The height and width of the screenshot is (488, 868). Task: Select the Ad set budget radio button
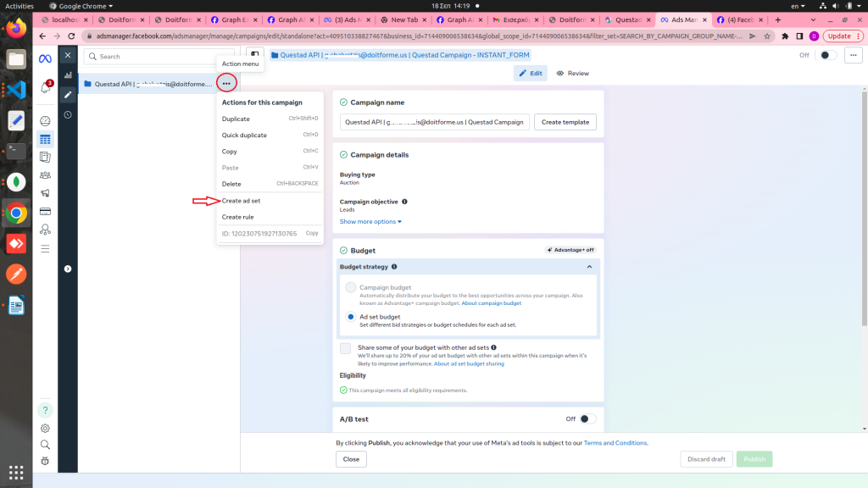351,317
